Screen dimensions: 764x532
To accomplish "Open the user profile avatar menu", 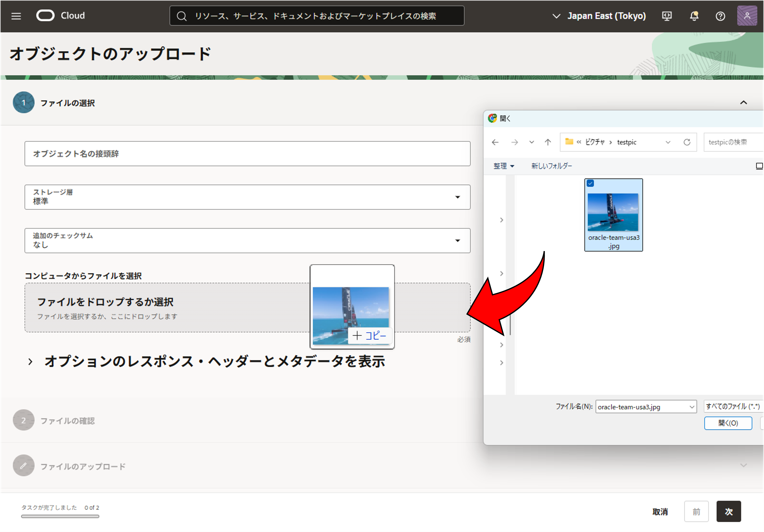I will pyautogui.click(x=747, y=16).
